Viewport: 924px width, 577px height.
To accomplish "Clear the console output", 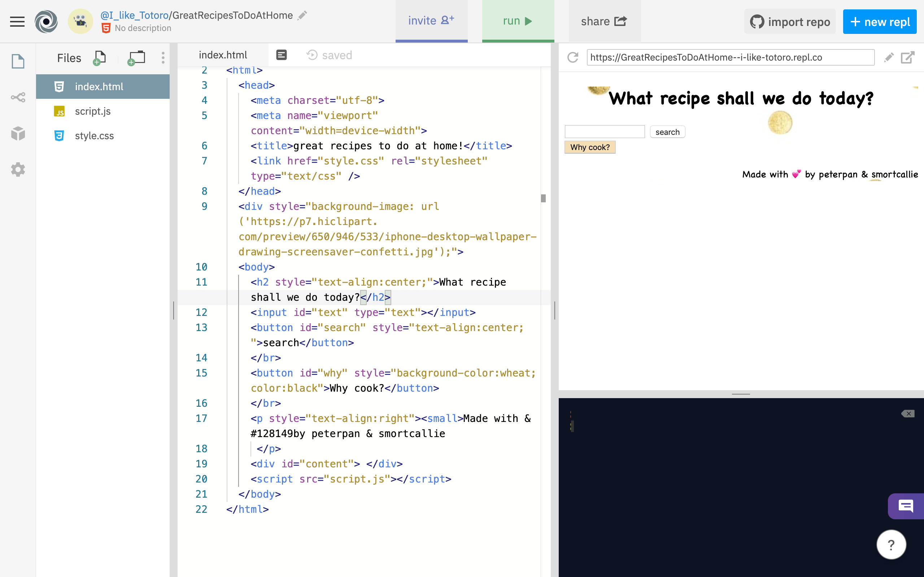I will [908, 414].
